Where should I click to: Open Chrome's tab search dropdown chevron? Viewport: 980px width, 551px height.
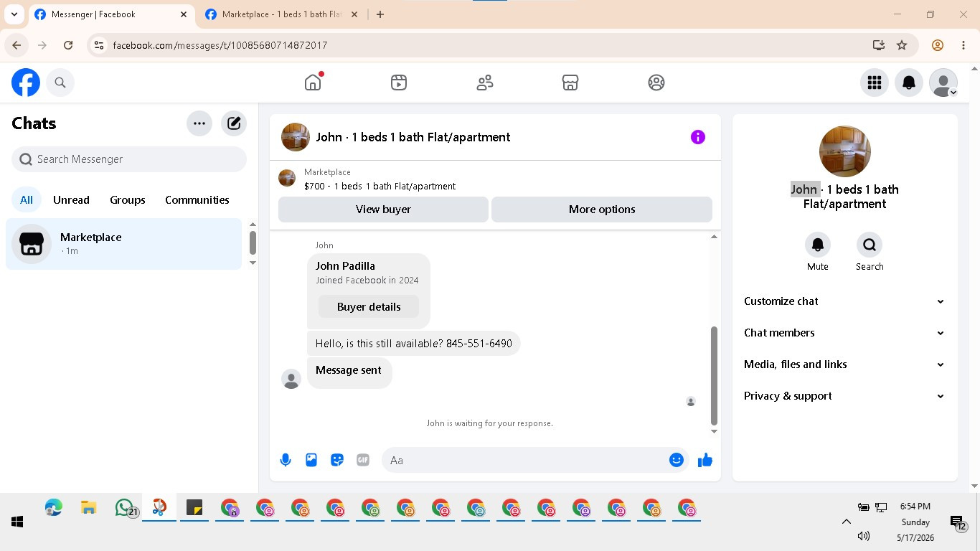[14, 14]
